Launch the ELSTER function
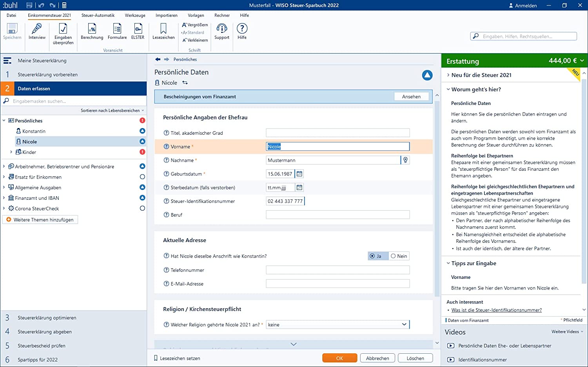 click(x=138, y=31)
